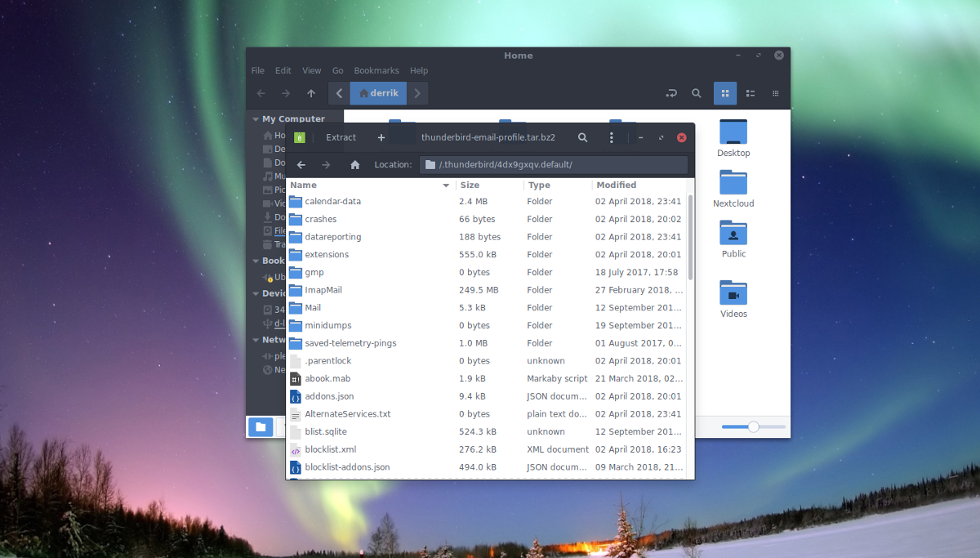Switch to compact view in file manager
This screenshot has width=980, height=558.
point(776,93)
